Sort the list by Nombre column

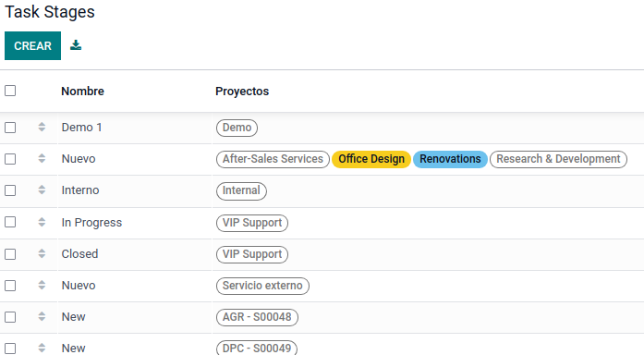click(x=82, y=91)
